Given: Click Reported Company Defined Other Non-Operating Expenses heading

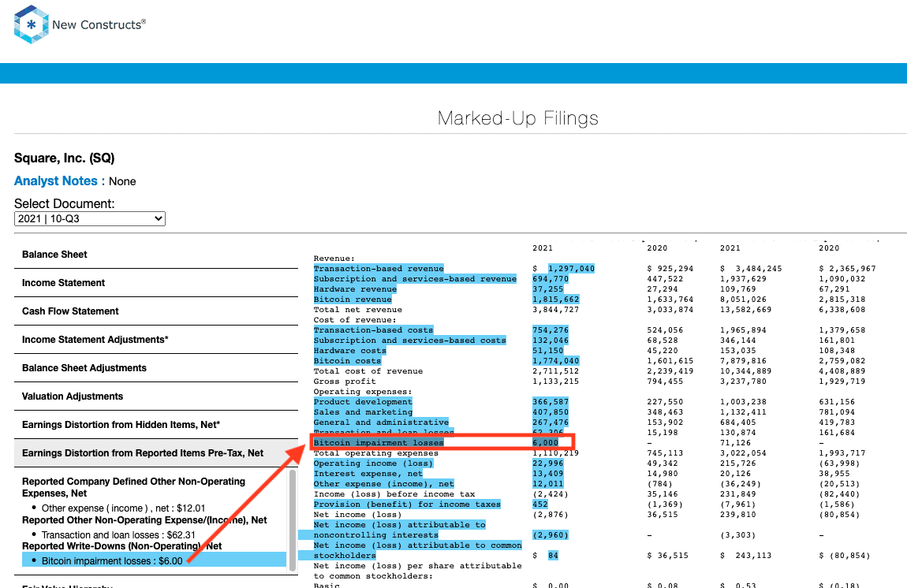Looking at the screenshot, I should pyautogui.click(x=133, y=487).
